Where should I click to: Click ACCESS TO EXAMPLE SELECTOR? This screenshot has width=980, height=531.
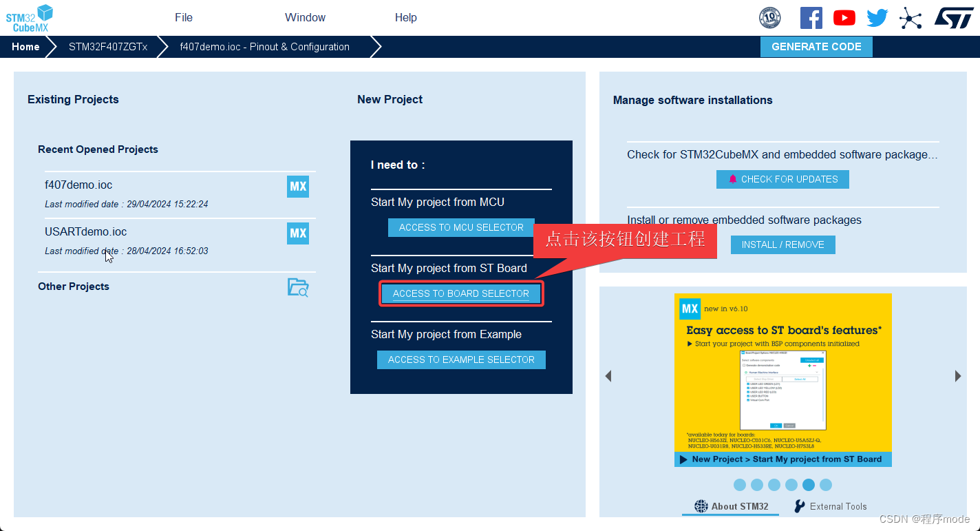point(461,360)
